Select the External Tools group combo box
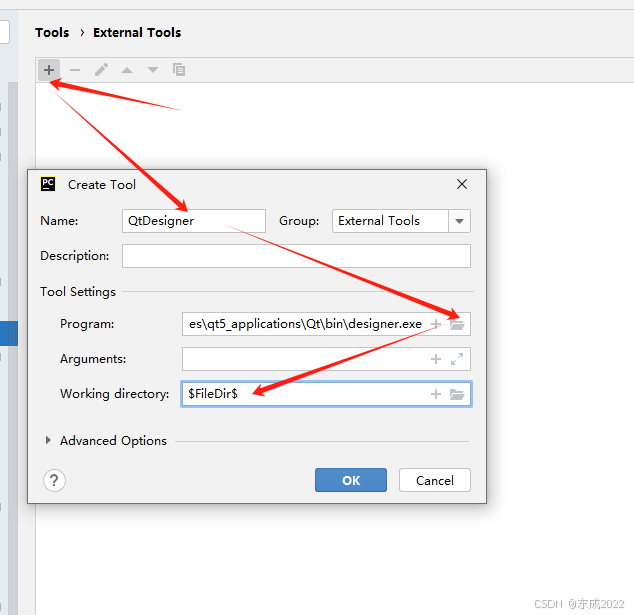 pos(401,221)
